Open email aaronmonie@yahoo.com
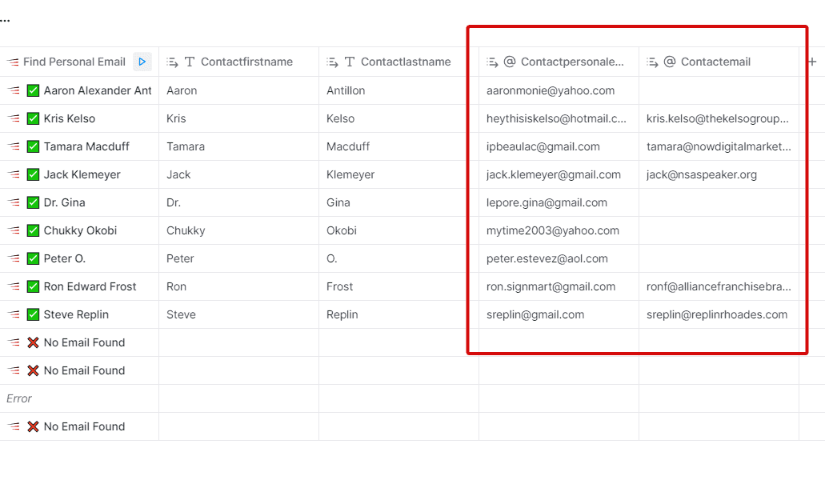This screenshot has width=825, height=504. click(551, 90)
